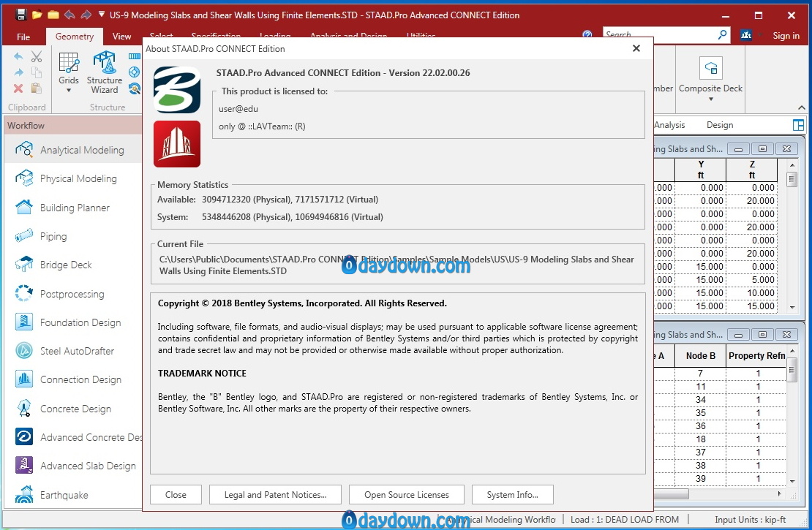Open the Earthquake workflow
Viewport: 812px width, 530px height.
coord(72,495)
